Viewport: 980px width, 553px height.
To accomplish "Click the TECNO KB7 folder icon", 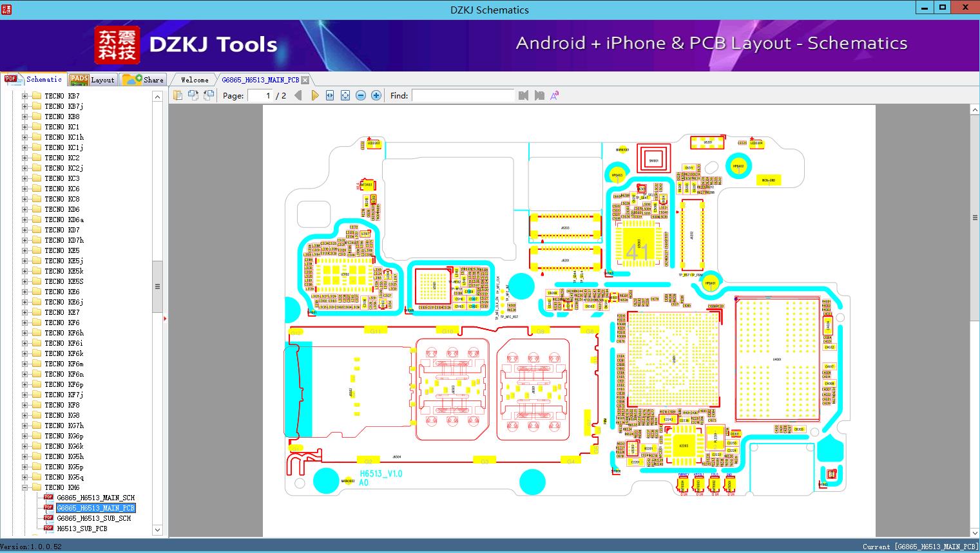I will [x=37, y=96].
